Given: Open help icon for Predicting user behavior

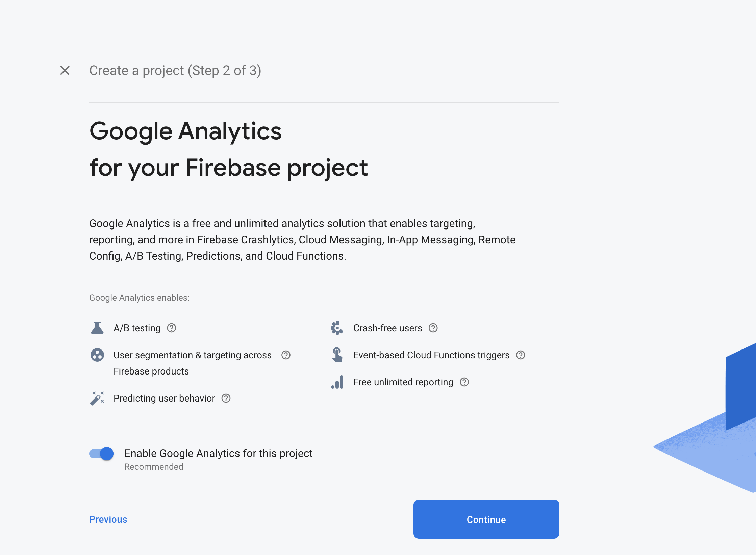Looking at the screenshot, I should pos(226,398).
